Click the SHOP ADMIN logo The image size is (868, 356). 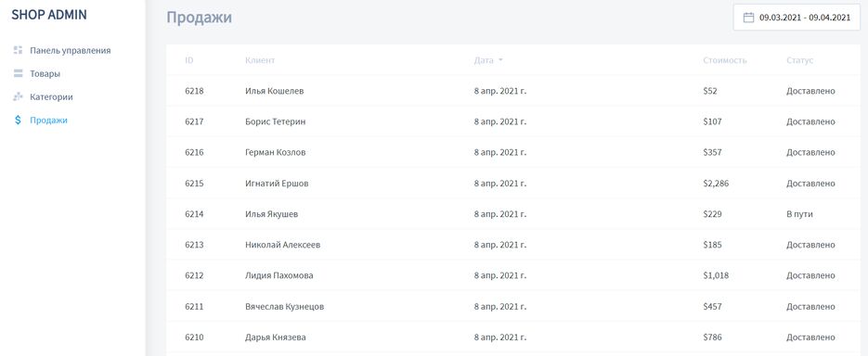click(x=49, y=15)
